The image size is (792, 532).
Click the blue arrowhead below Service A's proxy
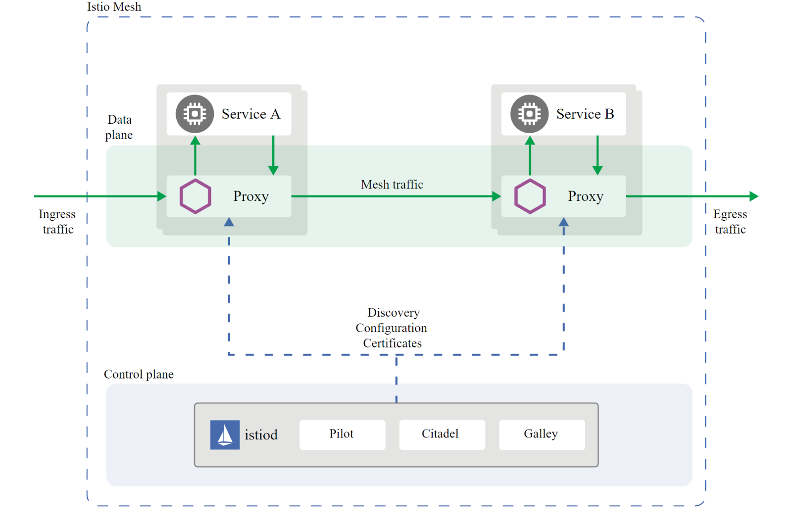[229, 222]
